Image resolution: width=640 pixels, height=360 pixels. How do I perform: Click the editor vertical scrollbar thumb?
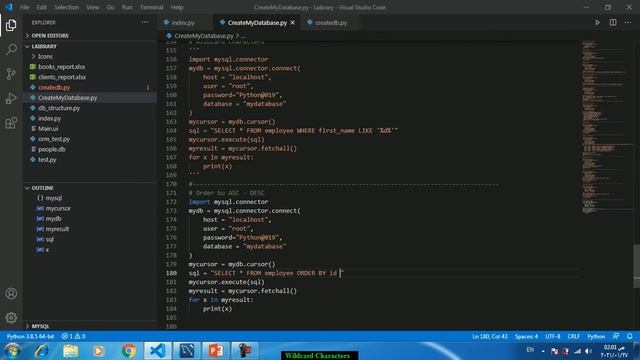(636, 267)
